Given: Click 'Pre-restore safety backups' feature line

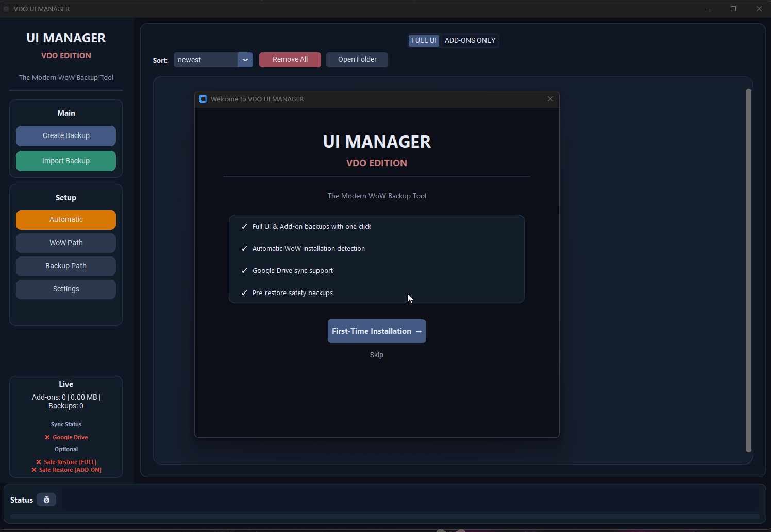Looking at the screenshot, I should (x=293, y=293).
